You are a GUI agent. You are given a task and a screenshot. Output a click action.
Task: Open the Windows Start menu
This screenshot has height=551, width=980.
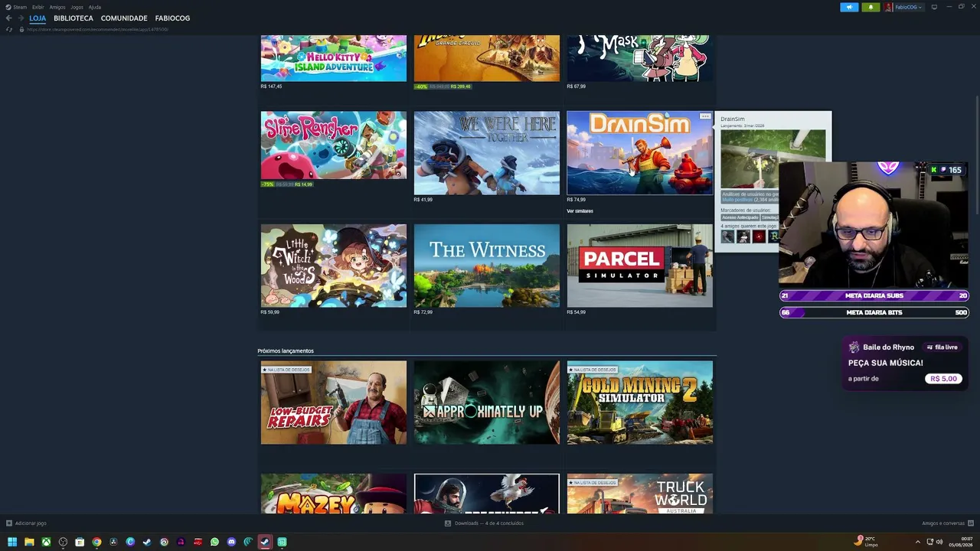12,542
